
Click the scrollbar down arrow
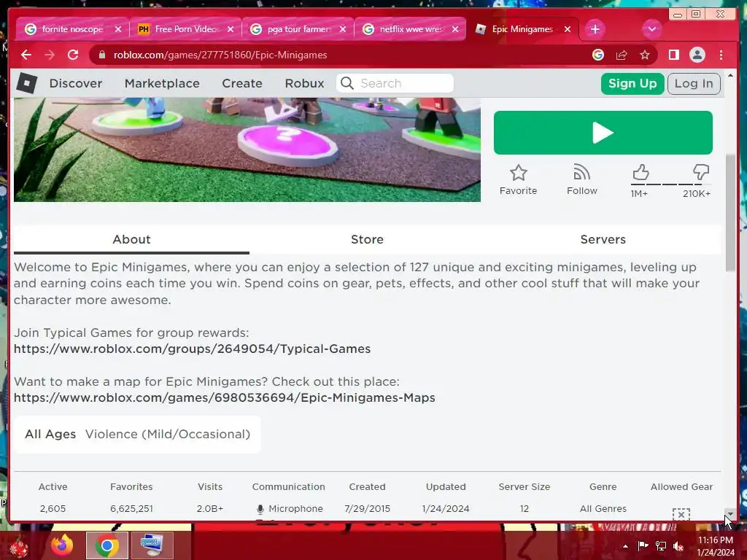pyautogui.click(x=730, y=516)
